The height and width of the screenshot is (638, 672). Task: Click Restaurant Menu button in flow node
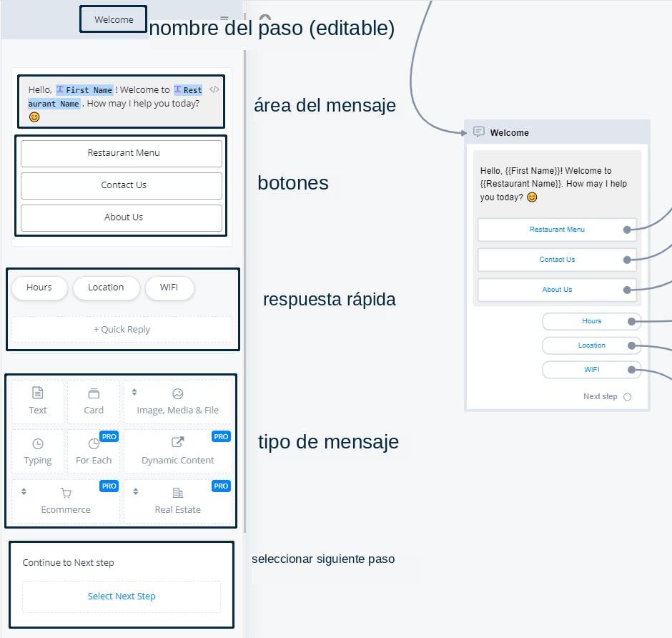click(x=557, y=230)
